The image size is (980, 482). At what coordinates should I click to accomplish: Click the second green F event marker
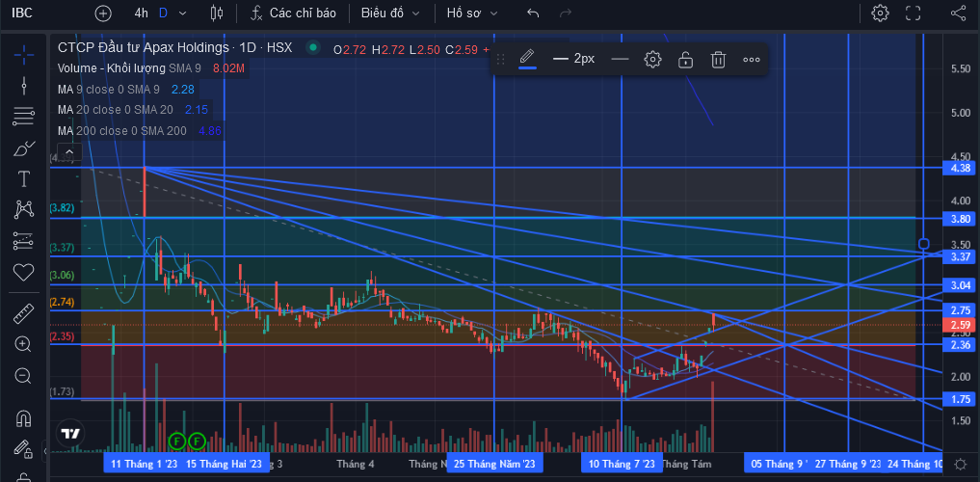pos(197,442)
